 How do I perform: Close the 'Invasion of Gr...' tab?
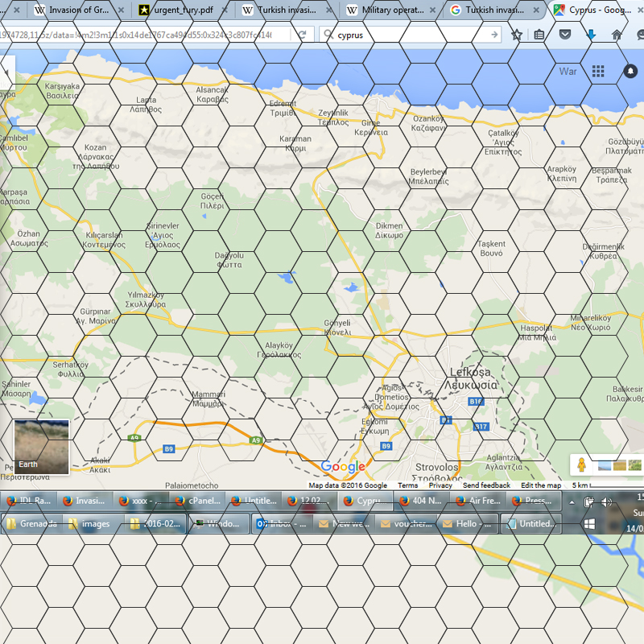pyautogui.click(x=121, y=10)
